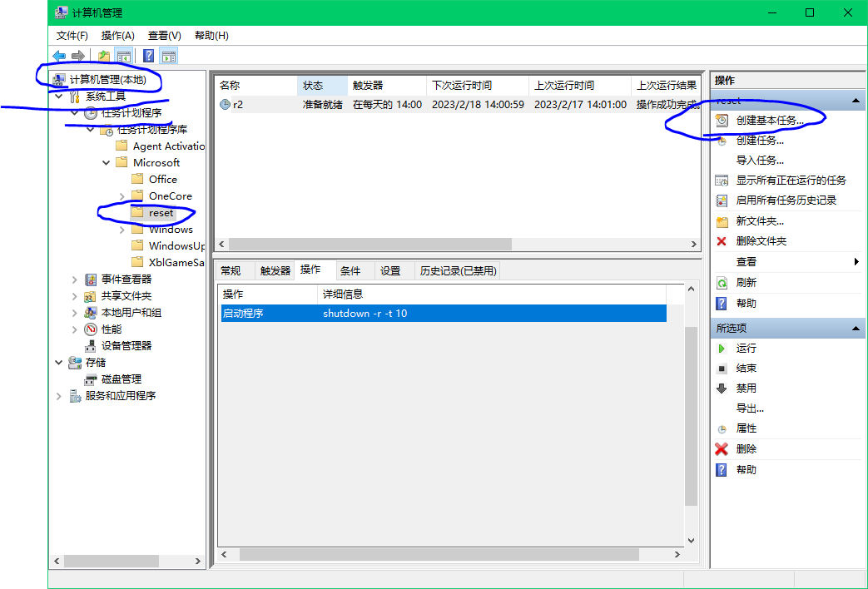This screenshot has height=589, width=868.
Task: Click 创建任务... action
Action: point(760,141)
